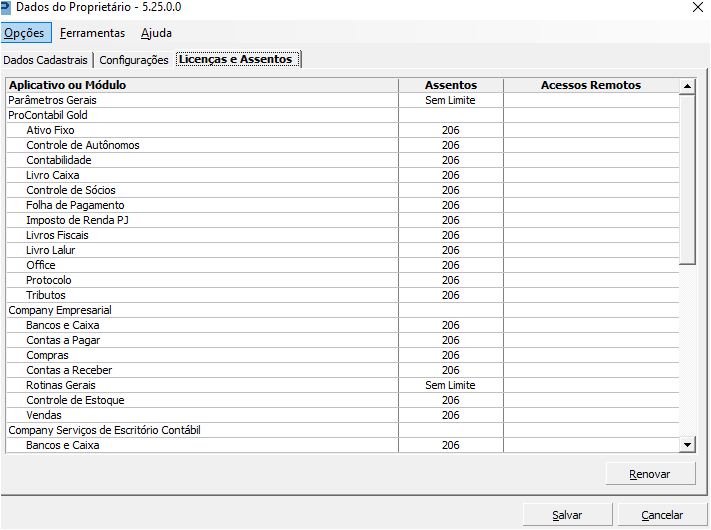Select the ProContabil Gold group row
Screen dimensions: 711x530
click(343, 115)
